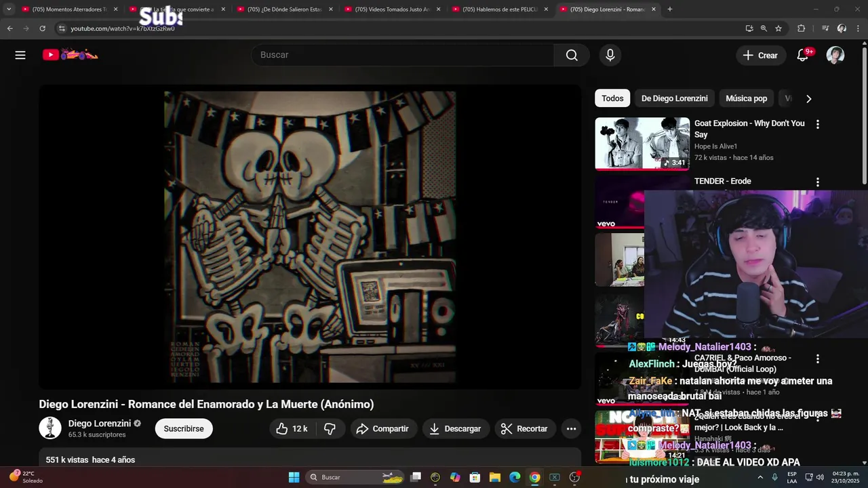Open TENDER - Erode video title

pyautogui.click(x=723, y=181)
